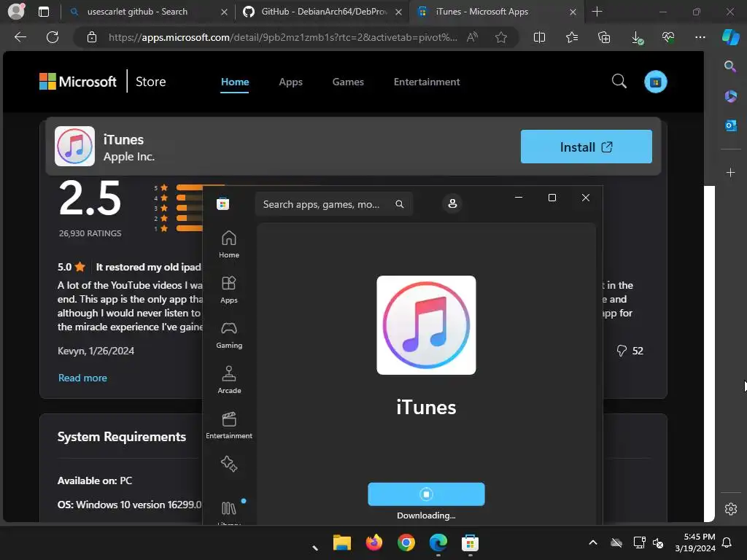Click iTunes icon in webpage header card
The width and height of the screenshot is (747, 560).
pyautogui.click(x=74, y=146)
